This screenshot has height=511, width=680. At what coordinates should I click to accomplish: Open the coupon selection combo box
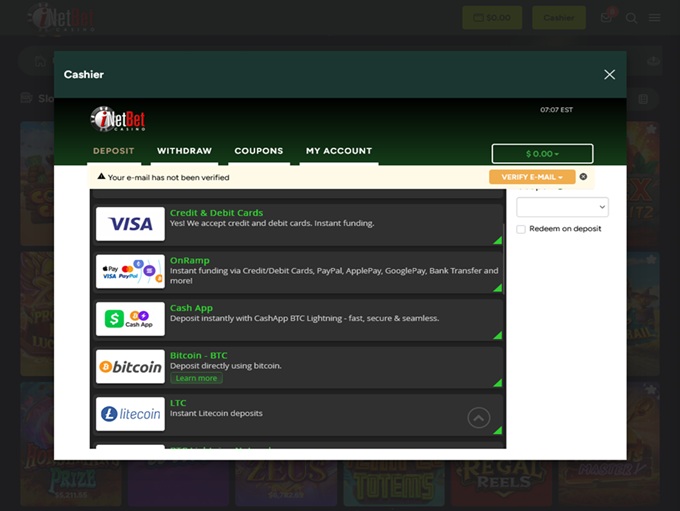(562, 207)
